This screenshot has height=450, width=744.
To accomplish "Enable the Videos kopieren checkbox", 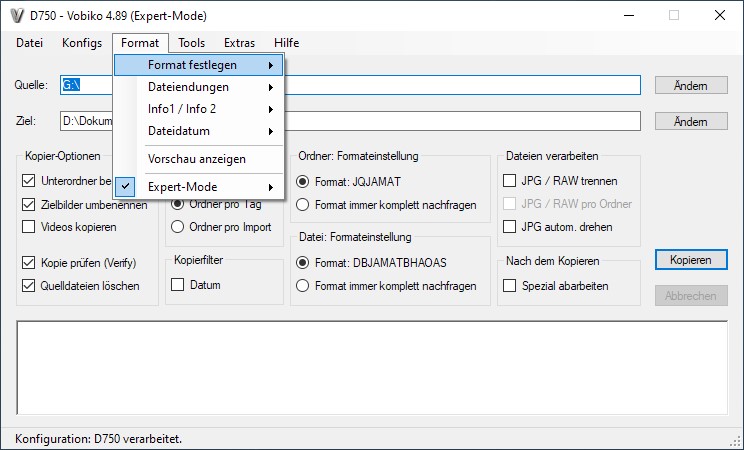I will (x=28, y=227).
